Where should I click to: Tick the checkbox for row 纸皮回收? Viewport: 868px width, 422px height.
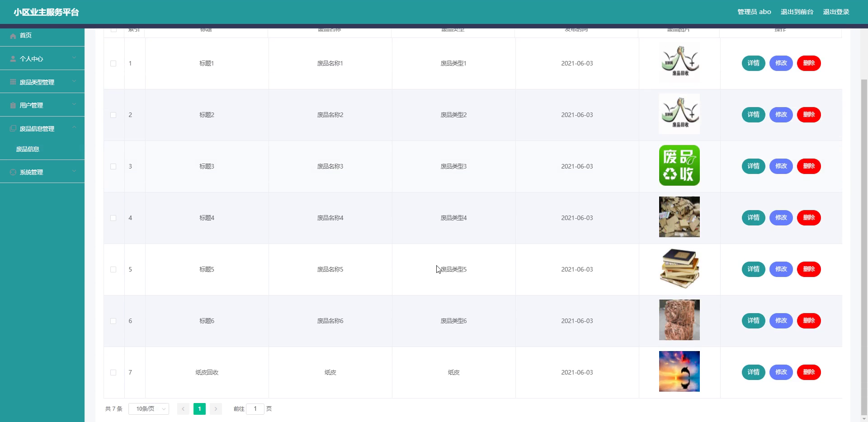pyautogui.click(x=113, y=373)
